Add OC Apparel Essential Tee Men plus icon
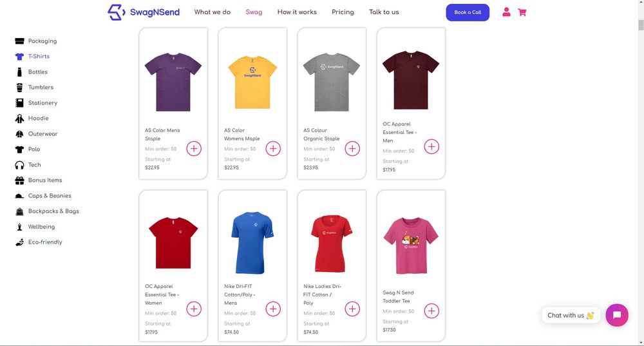Image resolution: width=644 pixels, height=346 pixels. pos(431,146)
